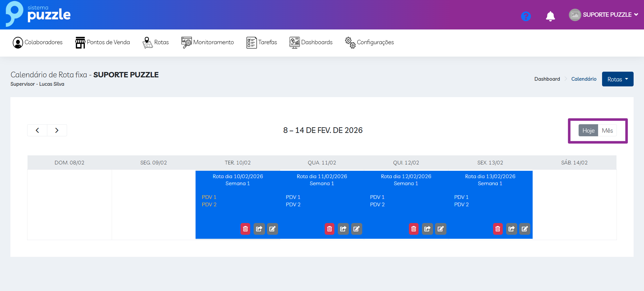This screenshot has width=644, height=291.
Task: Open the Colaboradores menu
Action: click(x=38, y=43)
